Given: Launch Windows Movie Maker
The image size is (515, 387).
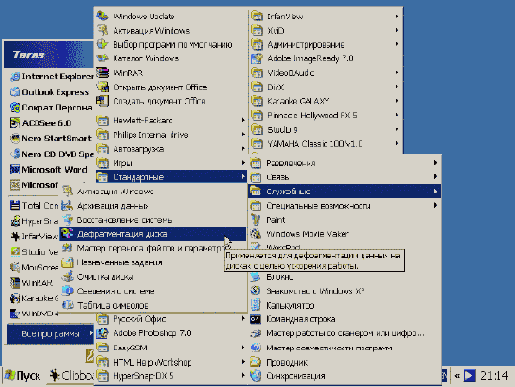Looking at the screenshot, I should pyautogui.click(x=345, y=234).
